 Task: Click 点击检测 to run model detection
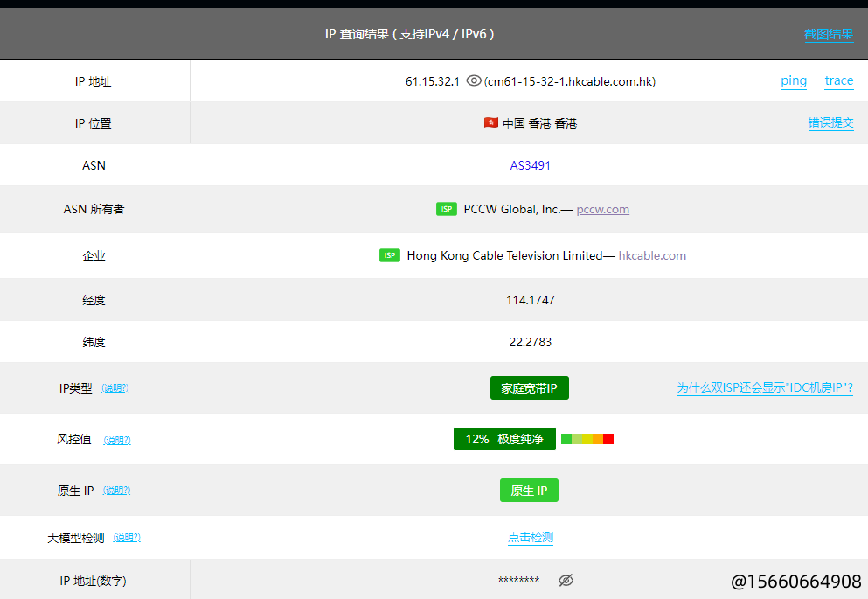pyautogui.click(x=531, y=537)
